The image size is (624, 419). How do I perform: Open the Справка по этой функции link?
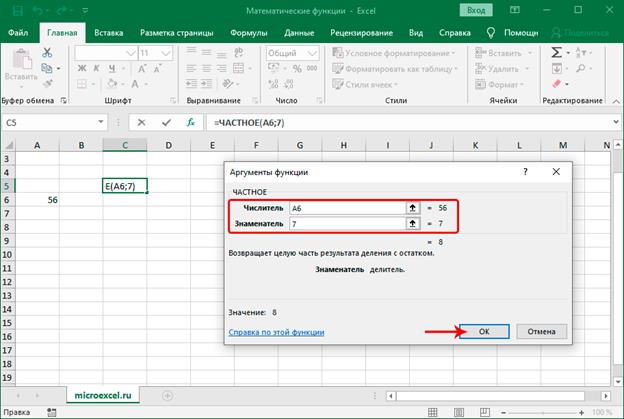[x=276, y=332]
